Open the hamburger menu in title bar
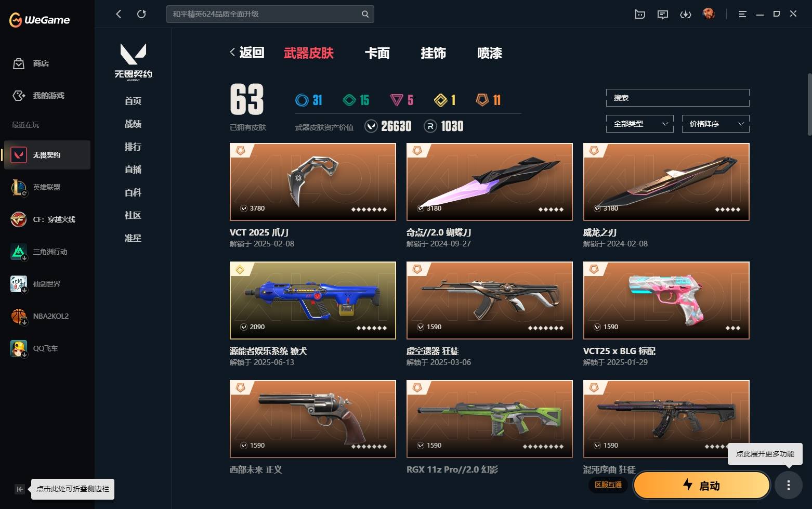Viewport: 812px width, 509px height. point(742,14)
